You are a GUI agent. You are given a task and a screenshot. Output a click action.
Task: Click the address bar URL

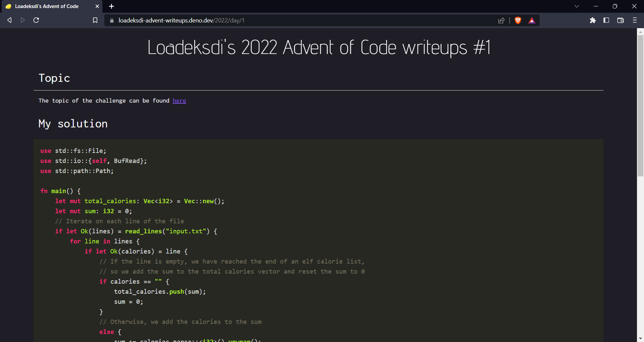[x=181, y=20]
